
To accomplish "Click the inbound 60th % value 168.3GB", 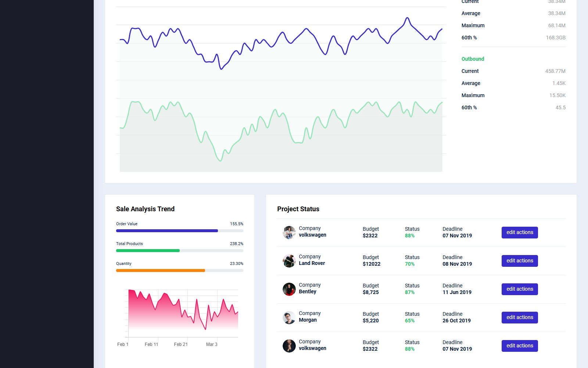I will tap(556, 38).
